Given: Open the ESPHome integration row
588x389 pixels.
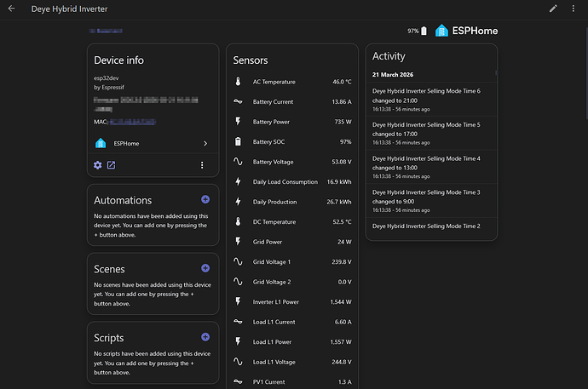Looking at the screenshot, I should click(153, 144).
